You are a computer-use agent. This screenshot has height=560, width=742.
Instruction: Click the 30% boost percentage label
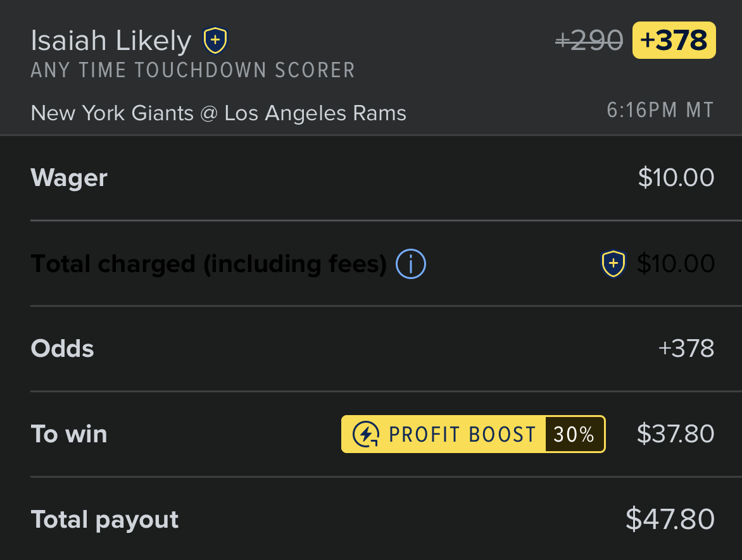pyautogui.click(x=574, y=434)
